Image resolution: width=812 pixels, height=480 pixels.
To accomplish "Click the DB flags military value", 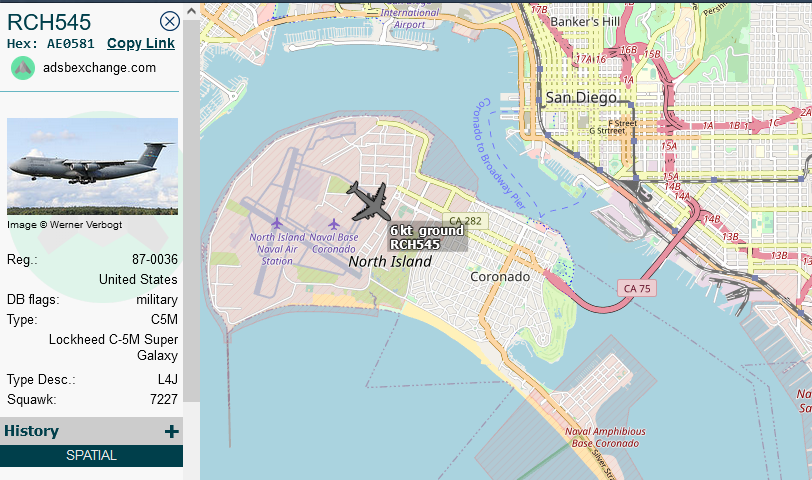I will click(x=157, y=300).
